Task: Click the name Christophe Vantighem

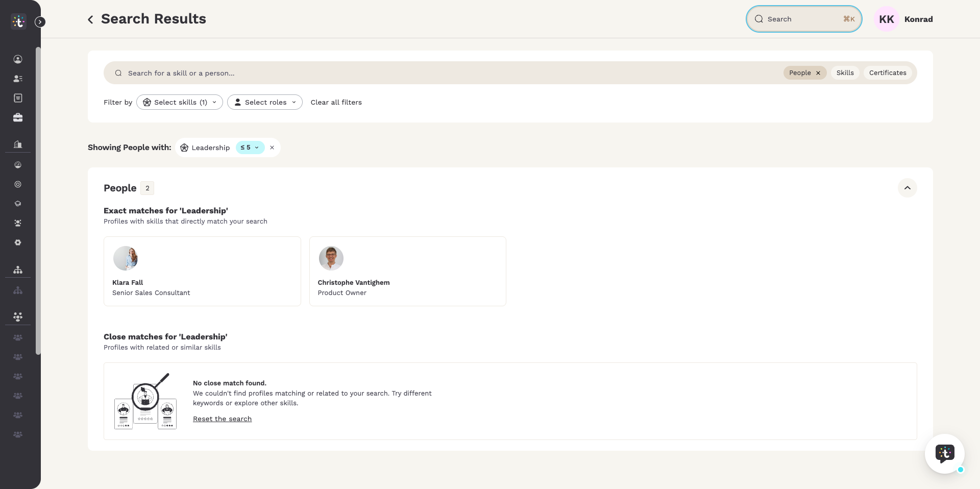Action: point(354,282)
